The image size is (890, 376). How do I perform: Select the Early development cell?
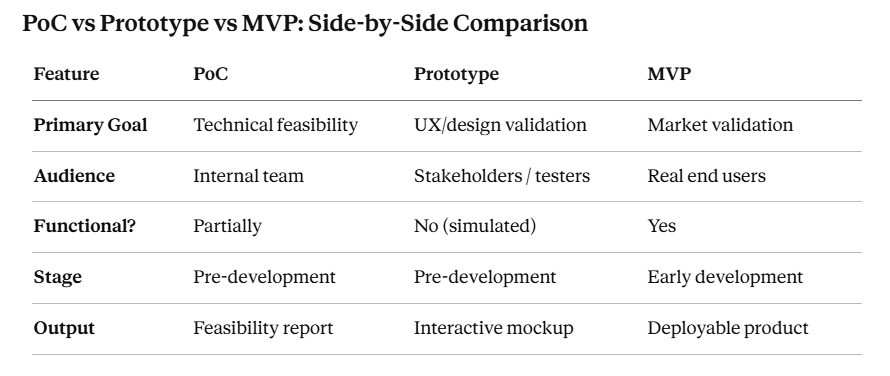coord(725,277)
